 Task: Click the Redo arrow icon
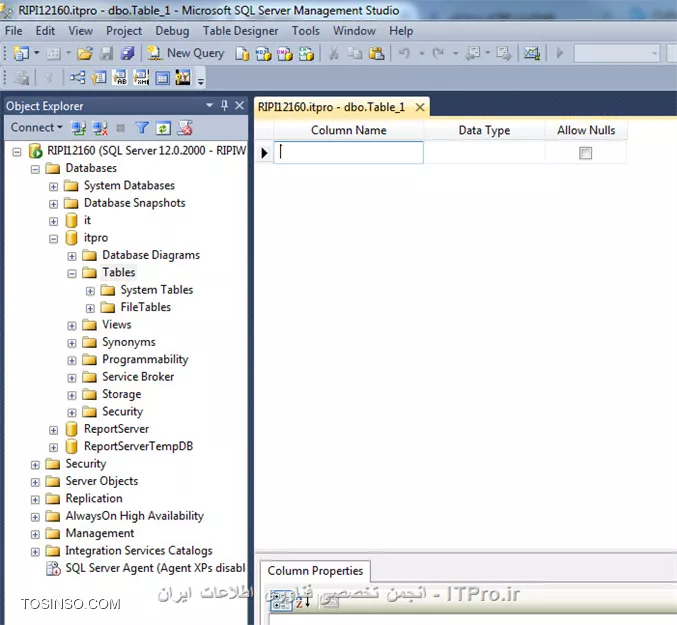(x=438, y=54)
